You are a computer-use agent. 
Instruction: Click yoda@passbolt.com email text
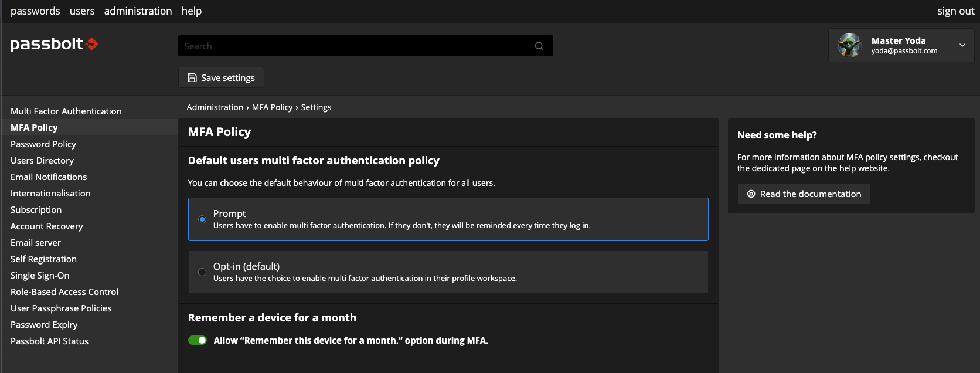[x=904, y=51]
